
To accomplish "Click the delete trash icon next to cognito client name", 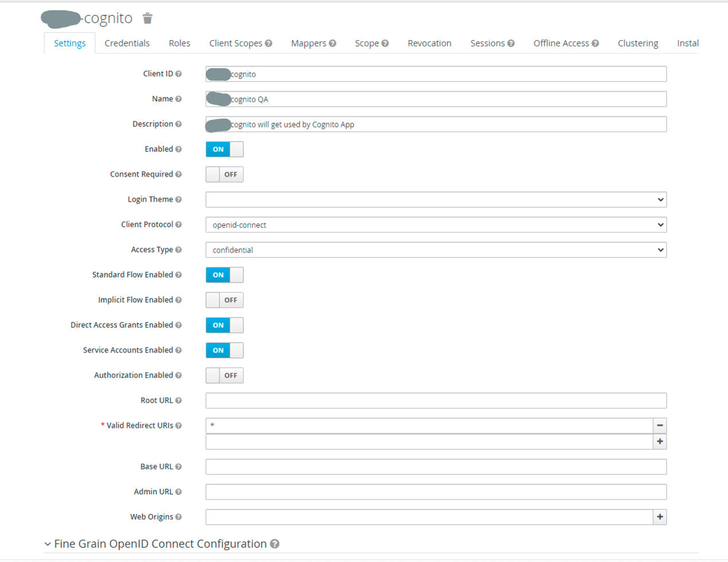I will (x=147, y=18).
